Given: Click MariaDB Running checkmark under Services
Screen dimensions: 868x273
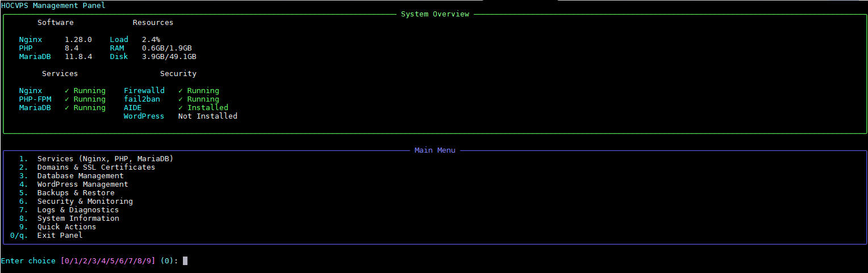Looking at the screenshot, I should coord(85,108).
